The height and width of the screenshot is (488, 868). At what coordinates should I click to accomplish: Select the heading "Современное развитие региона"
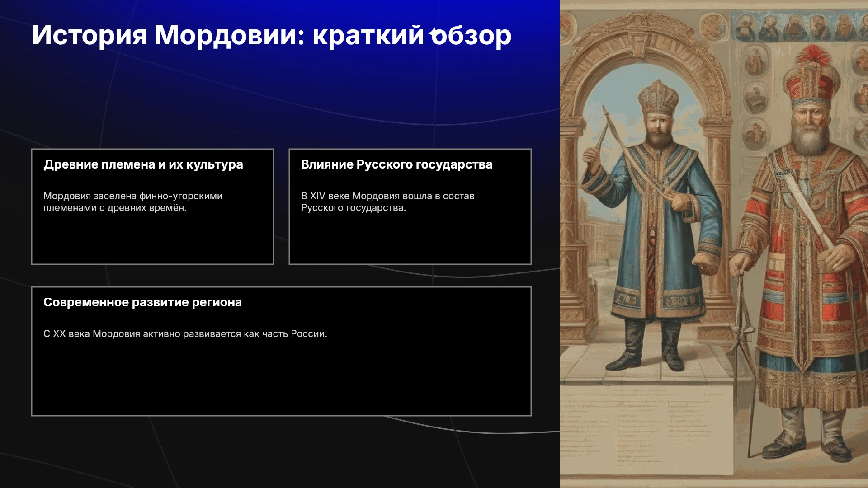coord(142,302)
